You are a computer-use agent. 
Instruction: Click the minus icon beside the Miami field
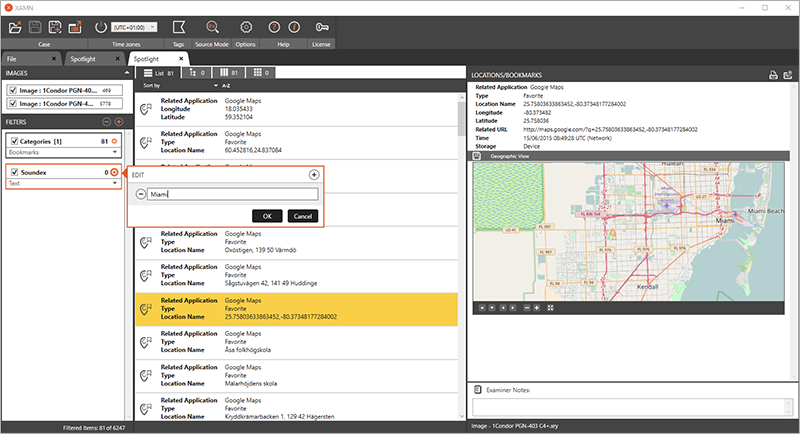(141, 194)
